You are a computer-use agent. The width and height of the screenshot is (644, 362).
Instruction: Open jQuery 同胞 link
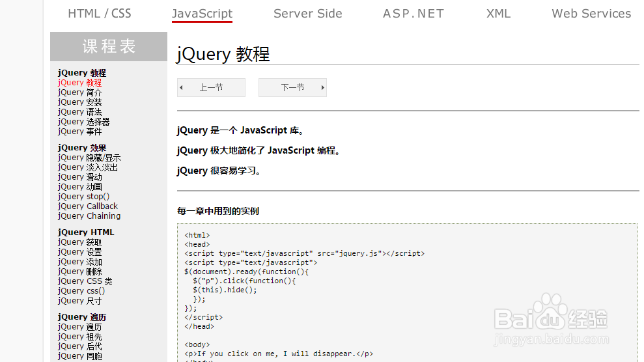79,356
